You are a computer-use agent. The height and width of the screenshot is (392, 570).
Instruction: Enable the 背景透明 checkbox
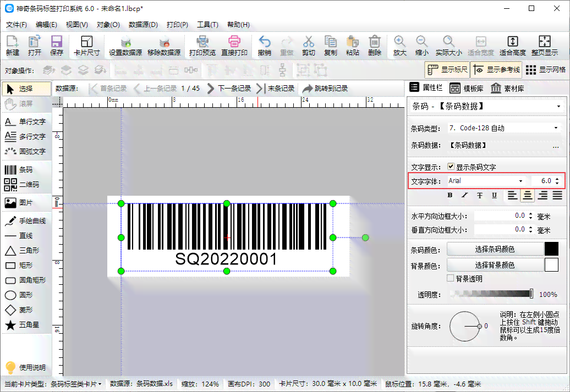[x=451, y=278]
